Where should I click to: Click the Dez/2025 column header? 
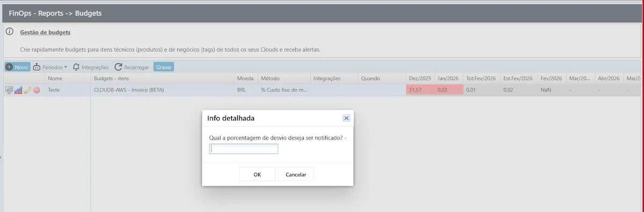(420, 78)
